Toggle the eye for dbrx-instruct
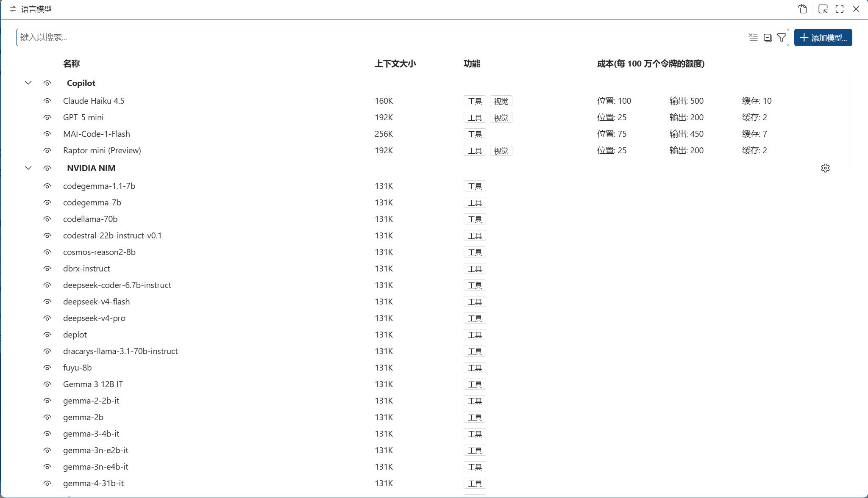 47,268
